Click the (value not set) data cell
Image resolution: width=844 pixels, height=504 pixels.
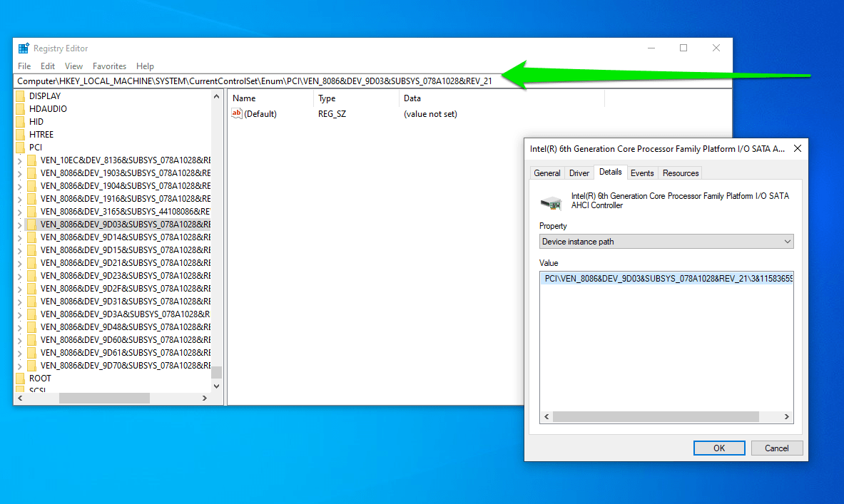pyautogui.click(x=430, y=114)
